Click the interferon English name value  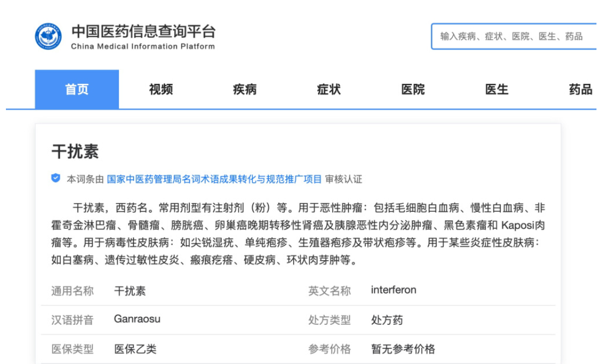393,290
